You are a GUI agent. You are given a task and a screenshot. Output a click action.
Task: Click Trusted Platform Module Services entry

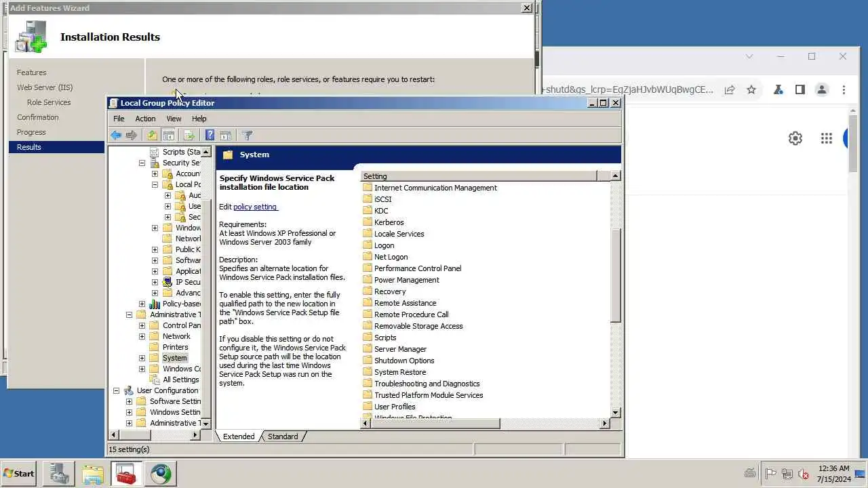click(x=429, y=395)
